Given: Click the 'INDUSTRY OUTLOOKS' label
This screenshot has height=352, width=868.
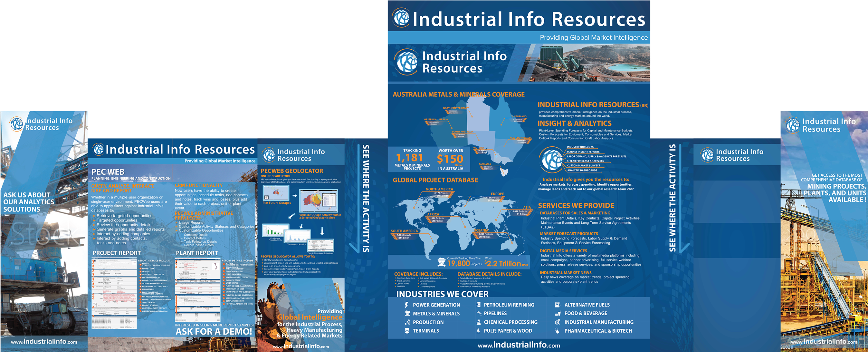Looking at the screenshot, I should coord(580,147).
